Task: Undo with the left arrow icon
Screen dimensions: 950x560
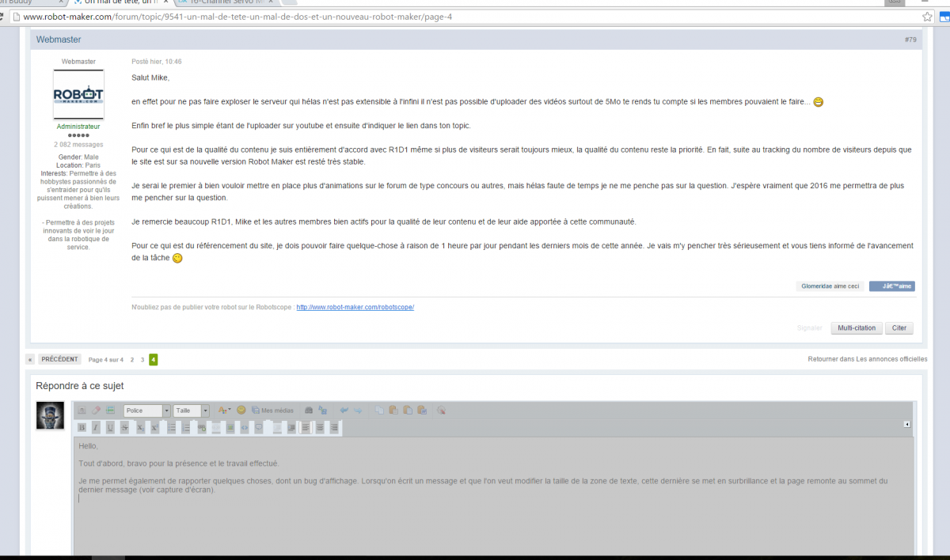Action: (x=344, y=411)
